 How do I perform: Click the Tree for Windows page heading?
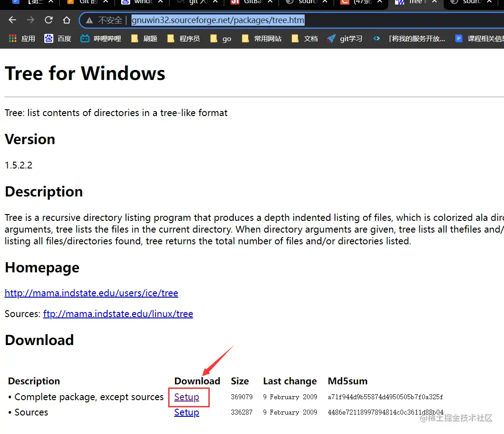(x=85, y=74)
